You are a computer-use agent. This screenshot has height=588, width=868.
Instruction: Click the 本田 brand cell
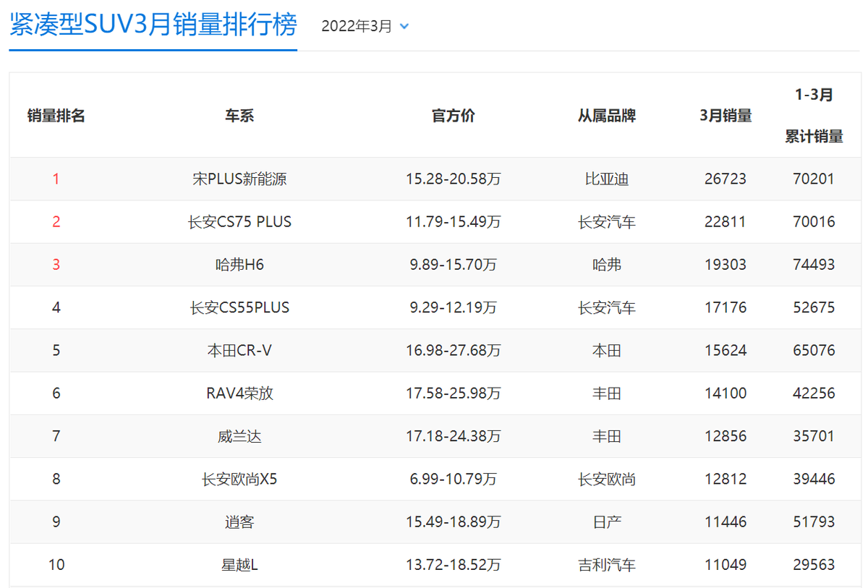click(607, 350)
